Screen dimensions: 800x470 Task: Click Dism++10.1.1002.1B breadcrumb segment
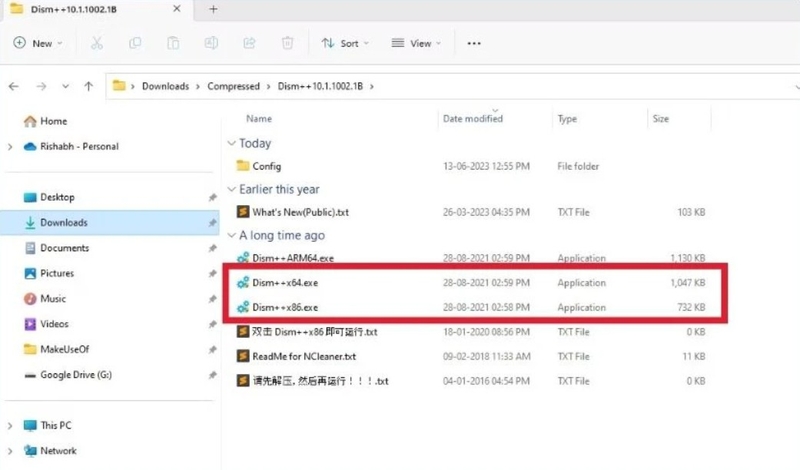pos(320,86)
